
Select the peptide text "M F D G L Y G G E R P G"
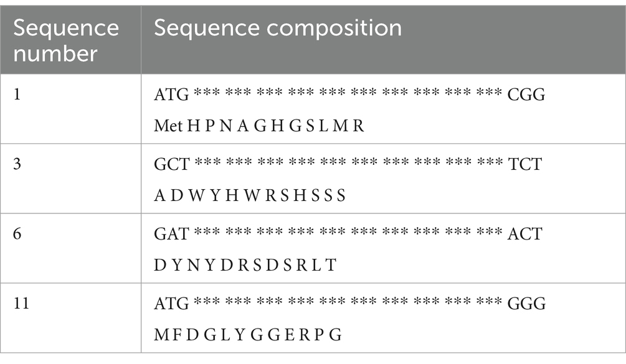click(248, 335)
